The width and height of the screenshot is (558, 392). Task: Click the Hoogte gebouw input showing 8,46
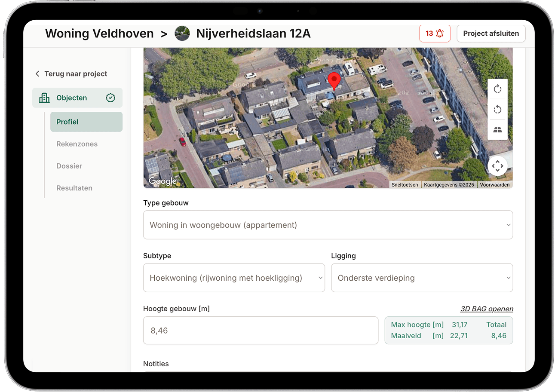point(261,330)
